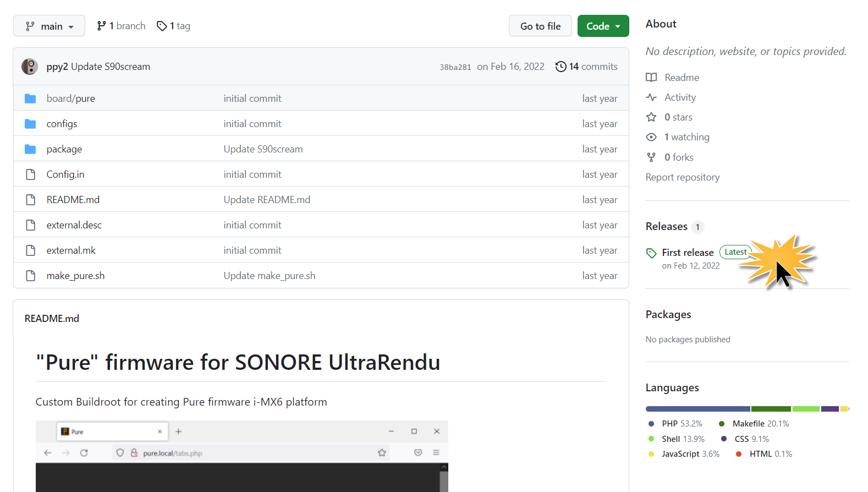Image resolution: width=868 pixels, height=492 pixels.
Task: Click the Report repository link
Action: [x=682, y=177]
